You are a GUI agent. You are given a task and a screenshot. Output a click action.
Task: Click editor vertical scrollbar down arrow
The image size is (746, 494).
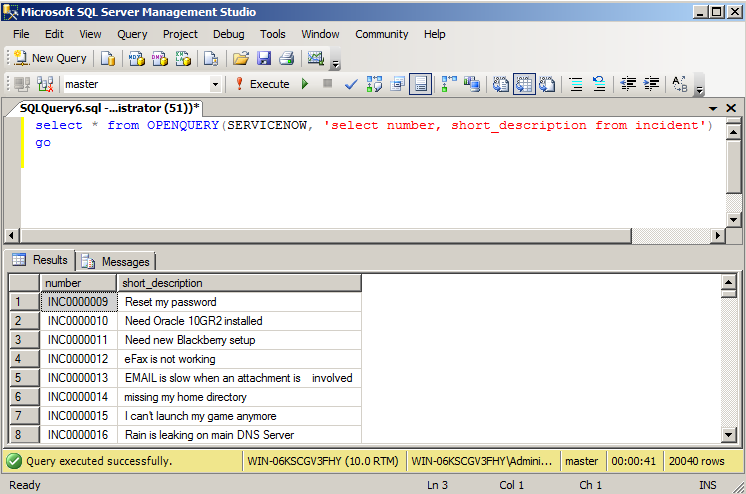pyautogui.click(x=733, y=219)
